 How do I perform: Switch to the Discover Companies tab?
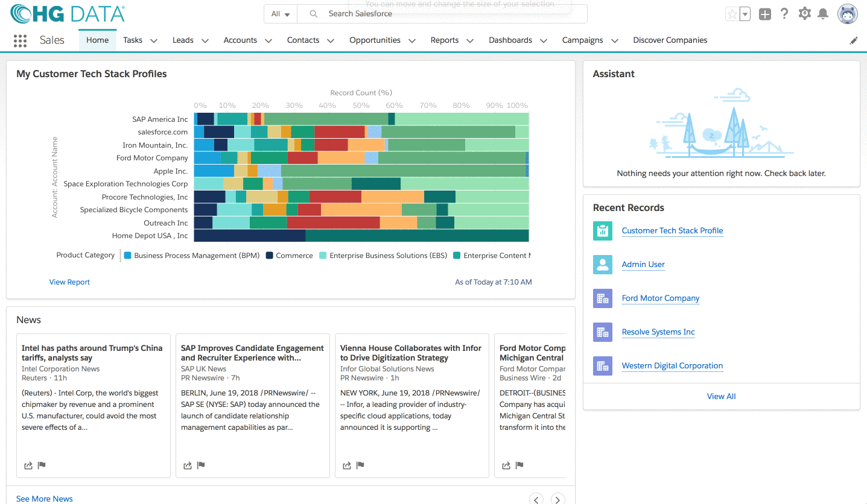(670, 40)
